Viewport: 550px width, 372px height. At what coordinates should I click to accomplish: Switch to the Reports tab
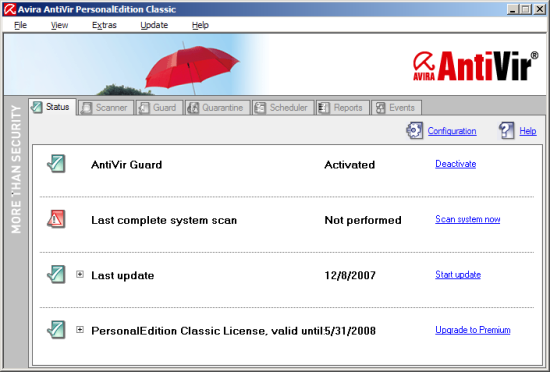coord(343,108)
